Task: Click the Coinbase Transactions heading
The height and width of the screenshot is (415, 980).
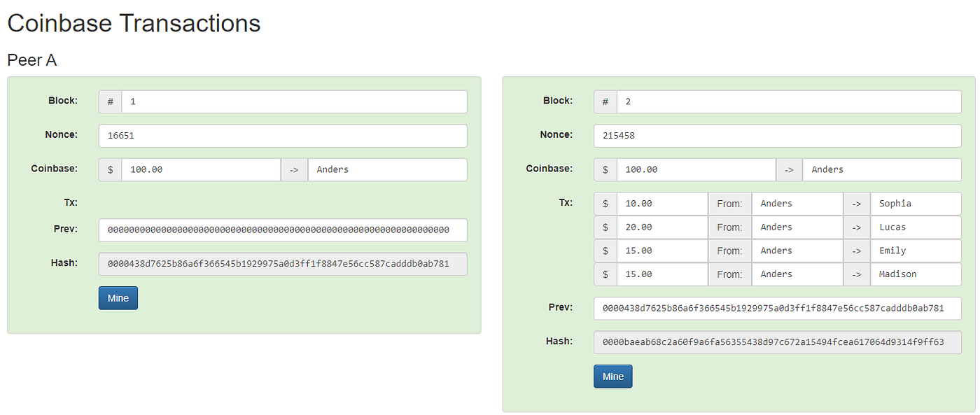Action: 134,23
